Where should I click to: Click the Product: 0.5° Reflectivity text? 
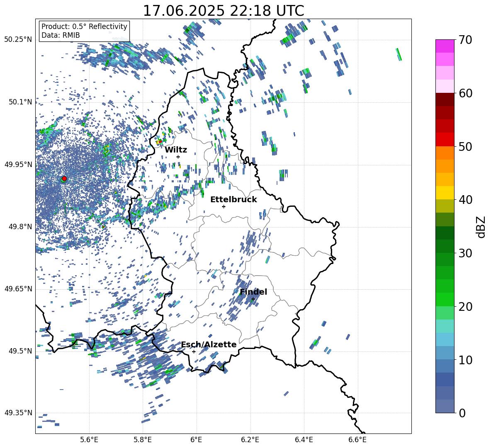tap(84, 27)
